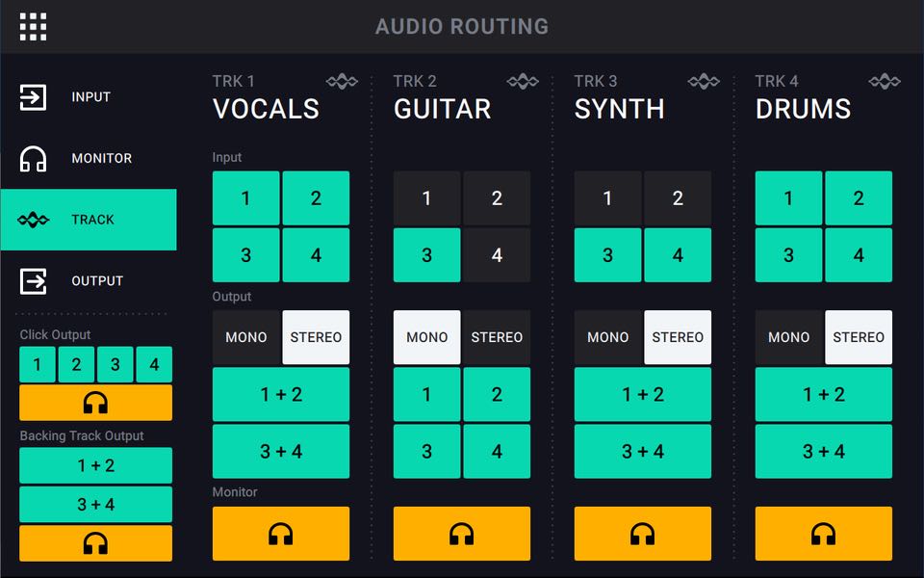The width and height of the screenshot is (924, 578).
Task: Click waveform icon beside TRK 4 Drums
Action: point(885,82)
